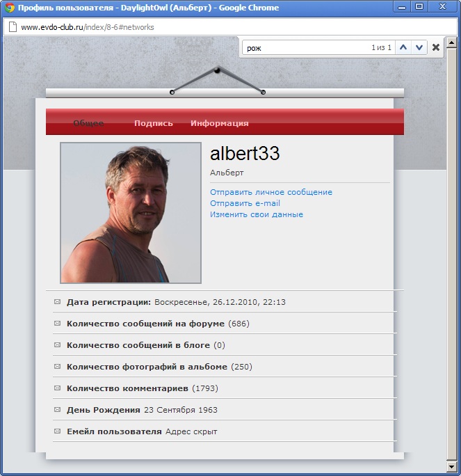Click envelope icon beside Количество фотографий в альбоме
Viewport: 461px width, 476px height.
(57, 367)
